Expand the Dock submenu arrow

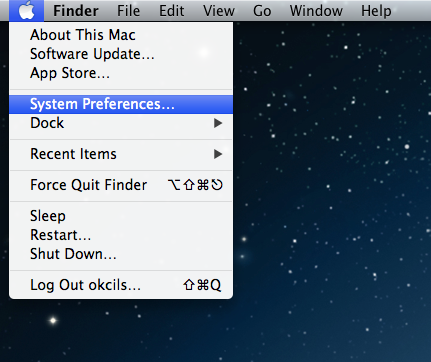coord(218,123)
